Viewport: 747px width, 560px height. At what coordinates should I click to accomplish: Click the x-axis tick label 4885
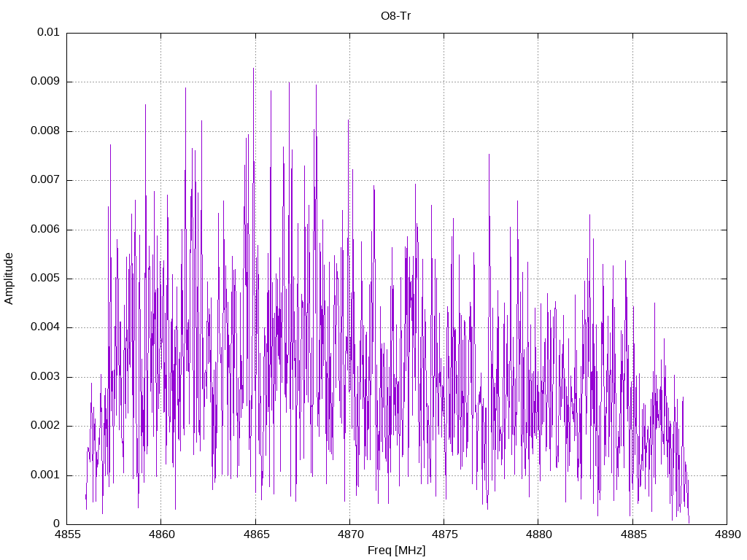pos(633,534)
